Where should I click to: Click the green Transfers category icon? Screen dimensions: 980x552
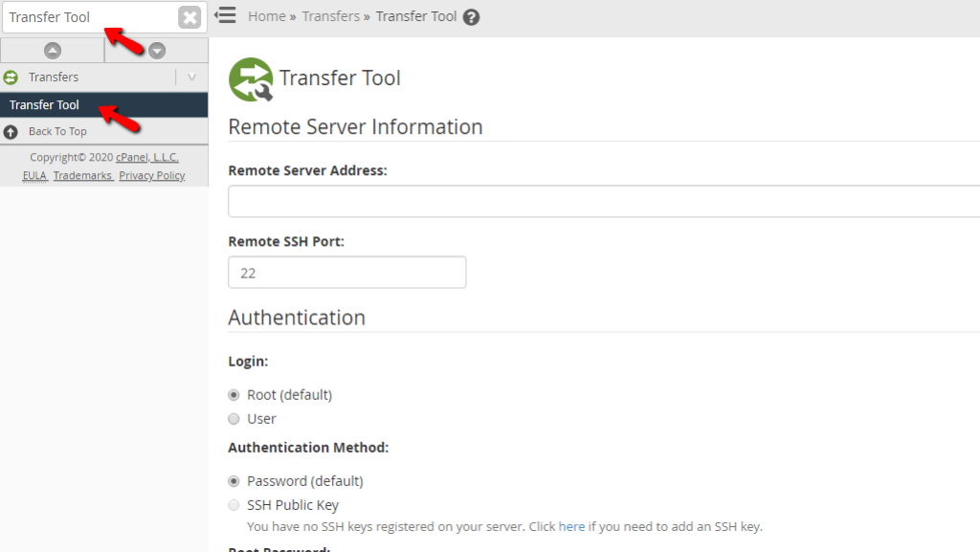(x=11, y=77)
